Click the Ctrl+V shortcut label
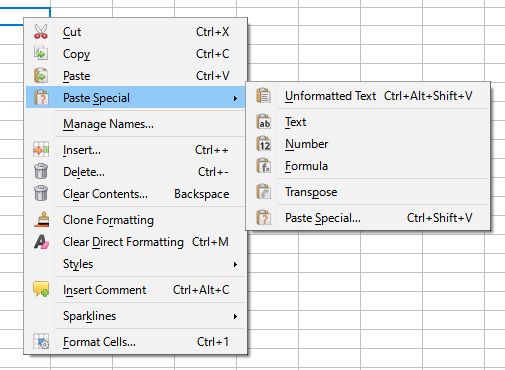Image resolution: width=505 pixels, height=370 pixels. pyautogui.click(x=212, y=76)
